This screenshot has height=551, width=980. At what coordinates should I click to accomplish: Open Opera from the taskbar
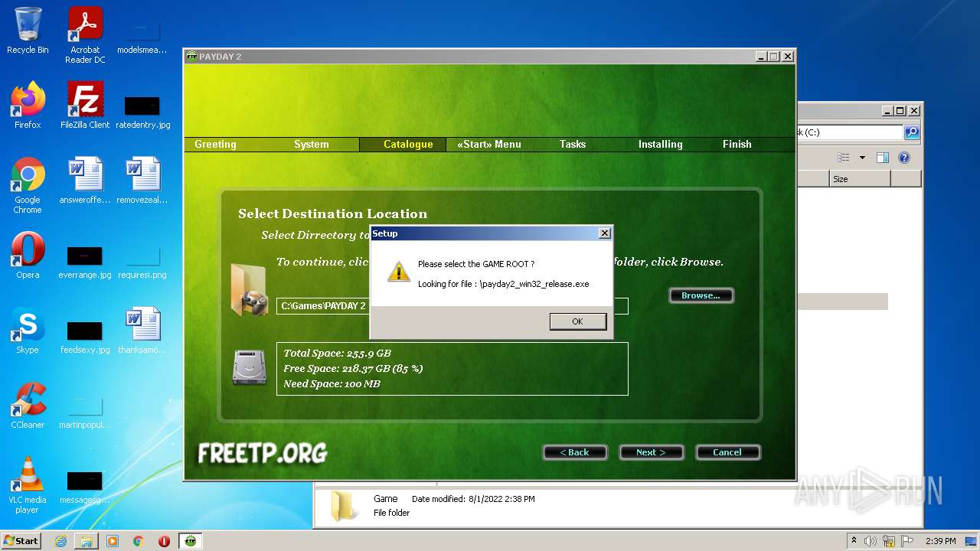164,541
